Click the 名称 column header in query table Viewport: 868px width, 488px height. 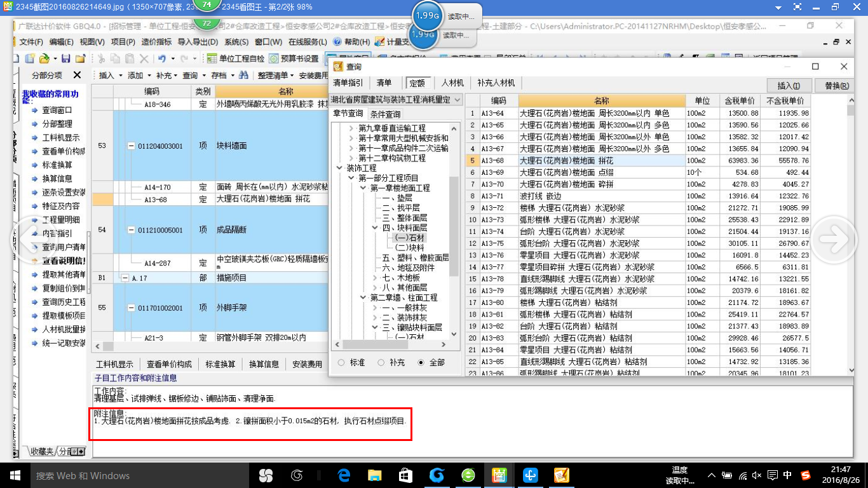click(x=602, y=100)
